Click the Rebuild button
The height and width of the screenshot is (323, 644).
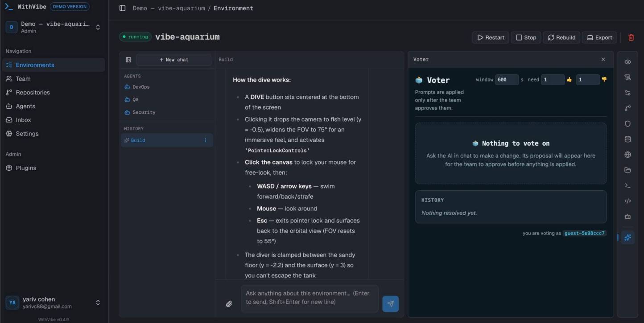coord(561,37)
